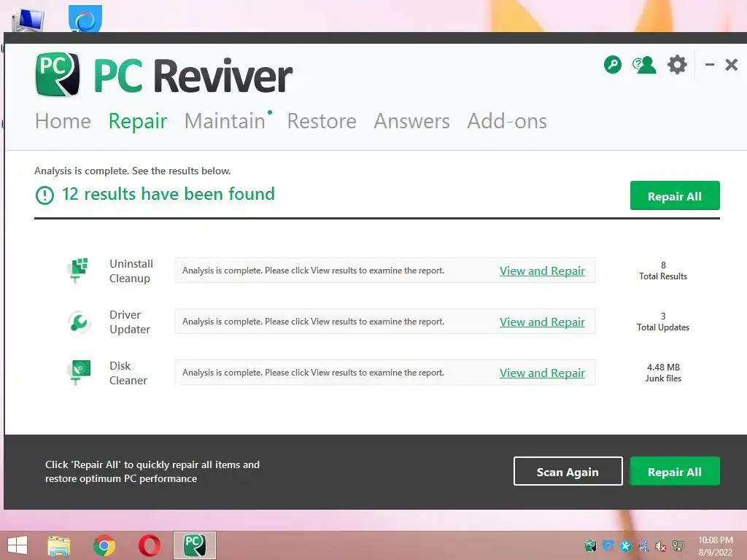Open the Answers tab
747x560 pixels.
[411, 121]
